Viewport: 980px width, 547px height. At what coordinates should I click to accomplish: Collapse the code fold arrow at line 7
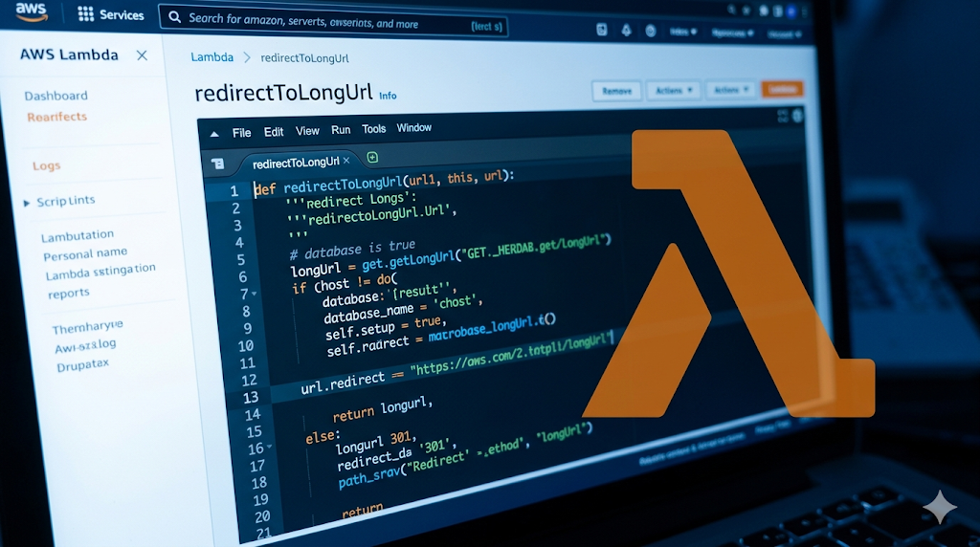point(255,293)
